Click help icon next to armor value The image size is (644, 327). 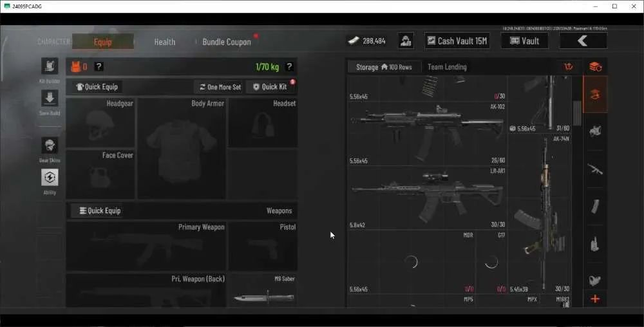[x=99, y=67]
